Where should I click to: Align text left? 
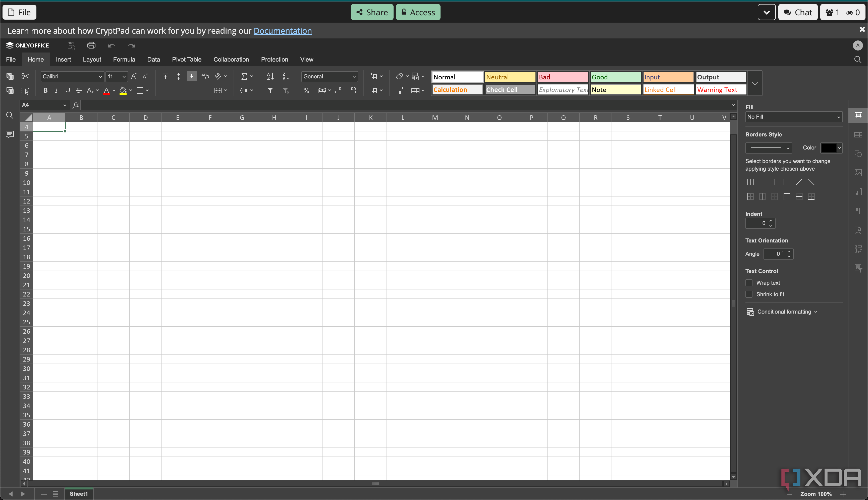coord(166,90)
